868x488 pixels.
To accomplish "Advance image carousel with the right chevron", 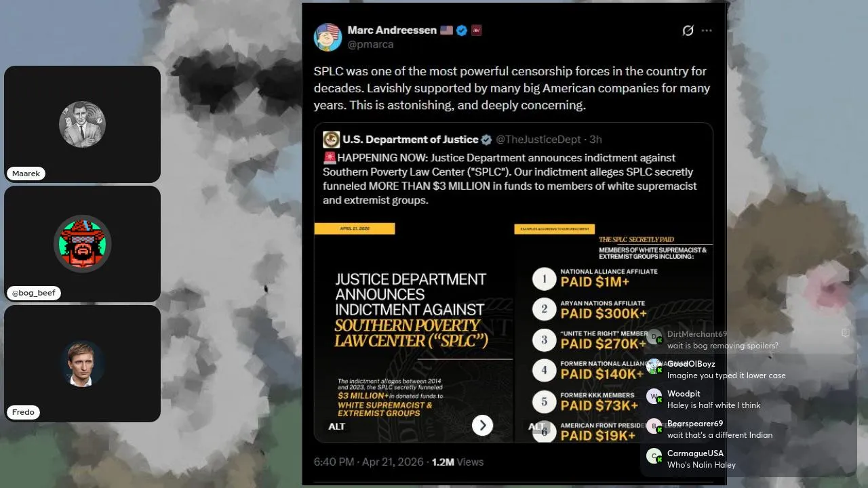I will click(482, 425).
